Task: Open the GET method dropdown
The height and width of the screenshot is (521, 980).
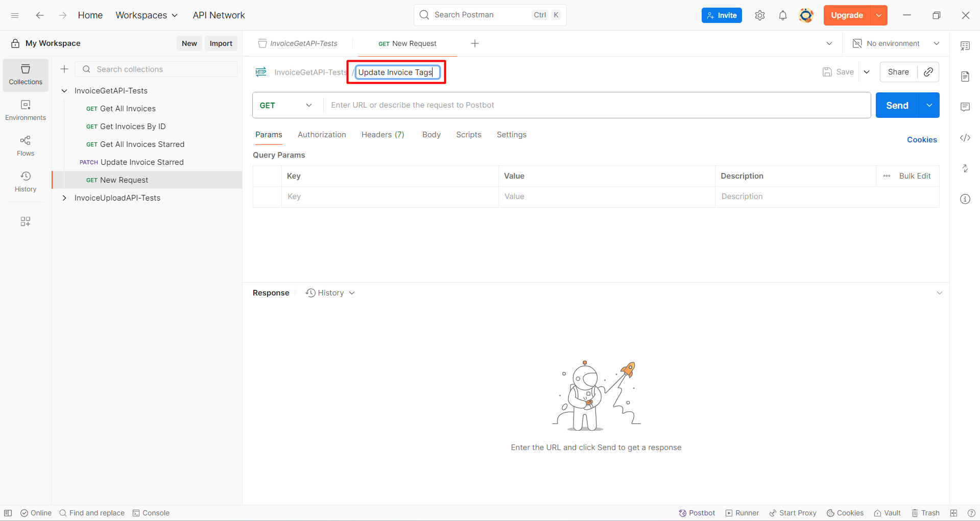Action: 308,105
